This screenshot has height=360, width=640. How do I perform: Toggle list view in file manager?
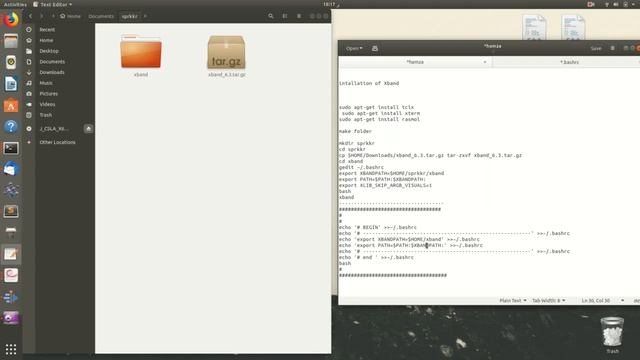(285, 16)
